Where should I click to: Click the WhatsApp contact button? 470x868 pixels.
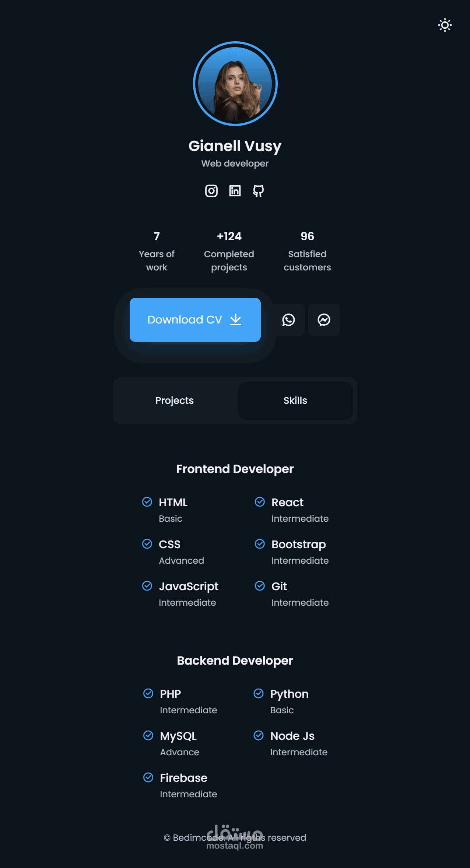coord(288,320)
